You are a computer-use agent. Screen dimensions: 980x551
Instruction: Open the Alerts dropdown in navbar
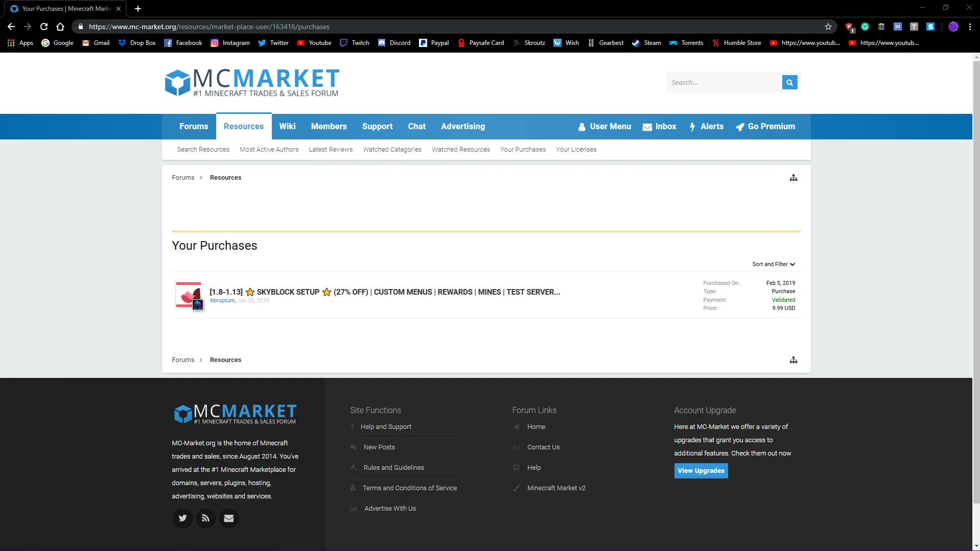point(706,127)
